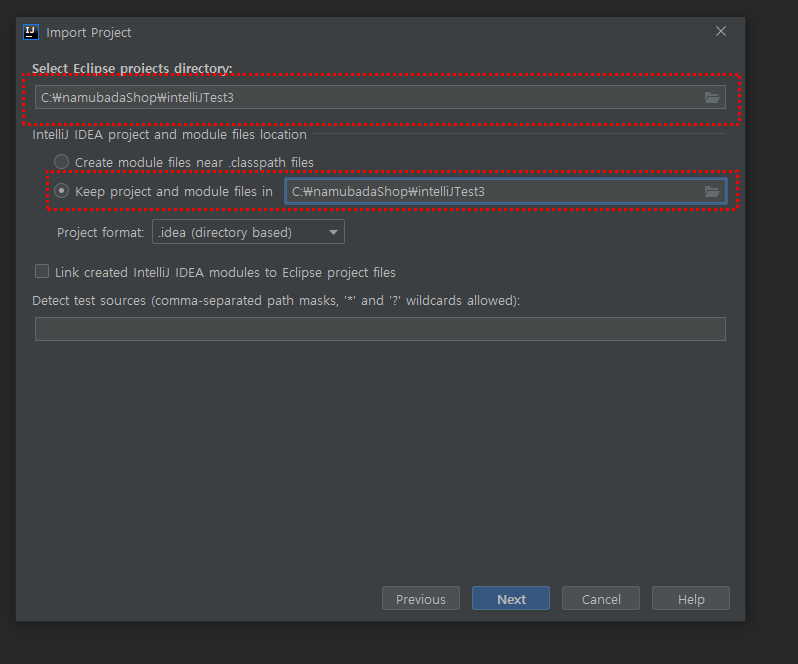Viewport: 798px width, 664px height.
Task: Click 'Keep project and module files in' label
Action: (174, 191)
